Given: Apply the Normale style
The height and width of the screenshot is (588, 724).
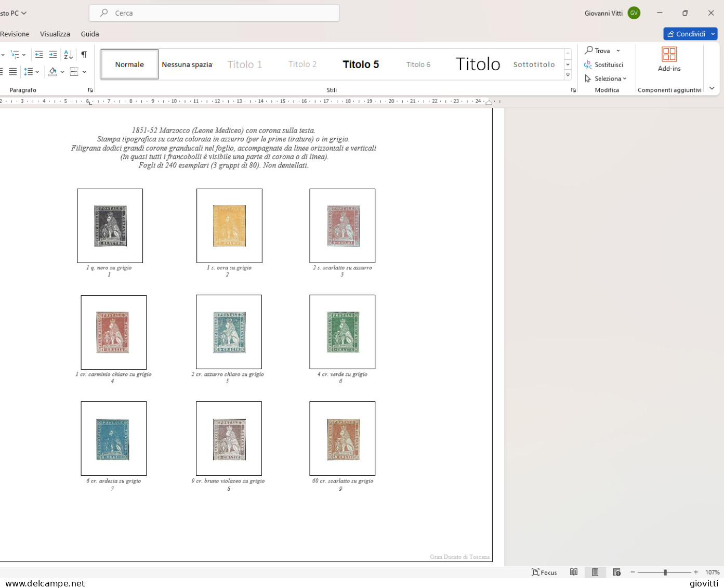Looking at the screenshot, I should [129, 64].
